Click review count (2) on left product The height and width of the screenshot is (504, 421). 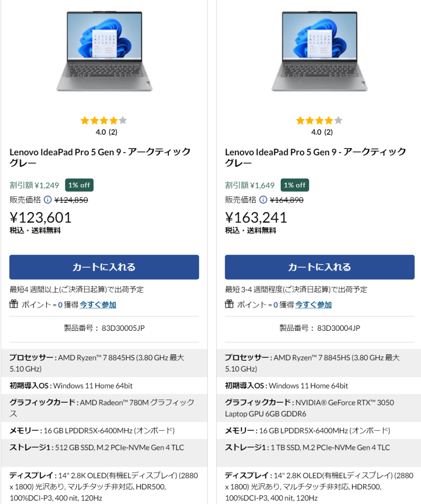point(113,132)
